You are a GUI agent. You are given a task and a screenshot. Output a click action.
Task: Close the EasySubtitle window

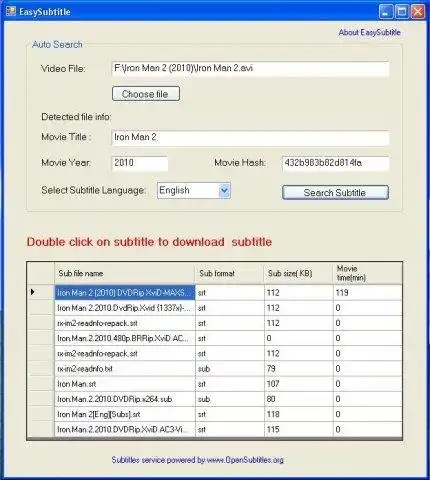pos(418,12)
